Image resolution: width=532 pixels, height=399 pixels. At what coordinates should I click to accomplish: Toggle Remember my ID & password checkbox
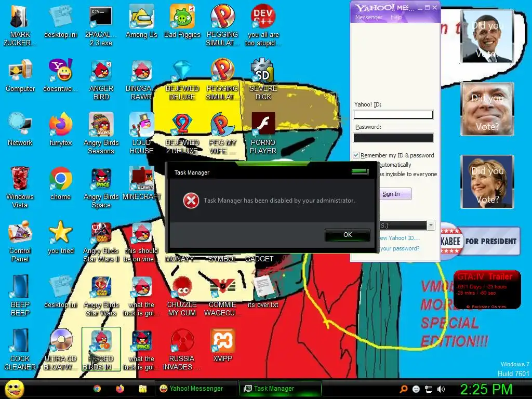356,155
